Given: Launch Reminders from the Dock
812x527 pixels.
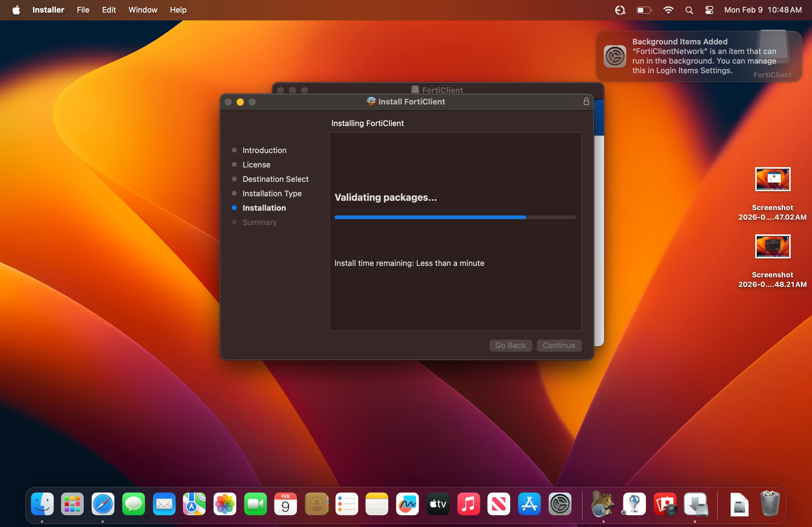Looking at the screenshot, I should [347, 504].
